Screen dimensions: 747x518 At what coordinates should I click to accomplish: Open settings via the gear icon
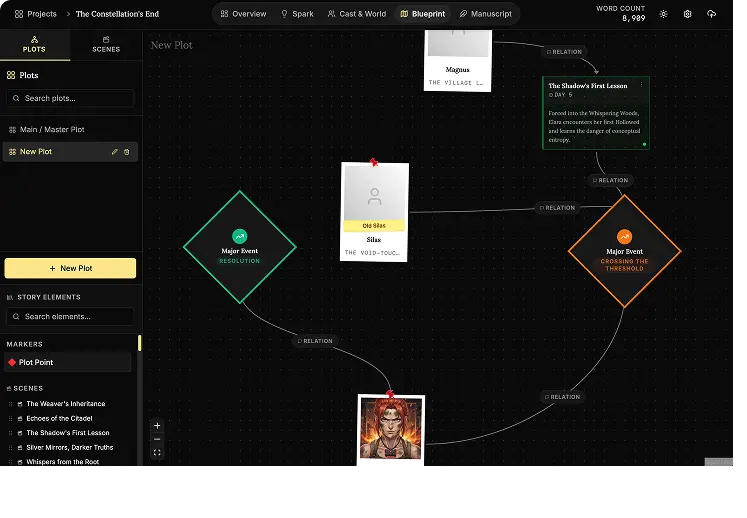click(x=687, y=14)
